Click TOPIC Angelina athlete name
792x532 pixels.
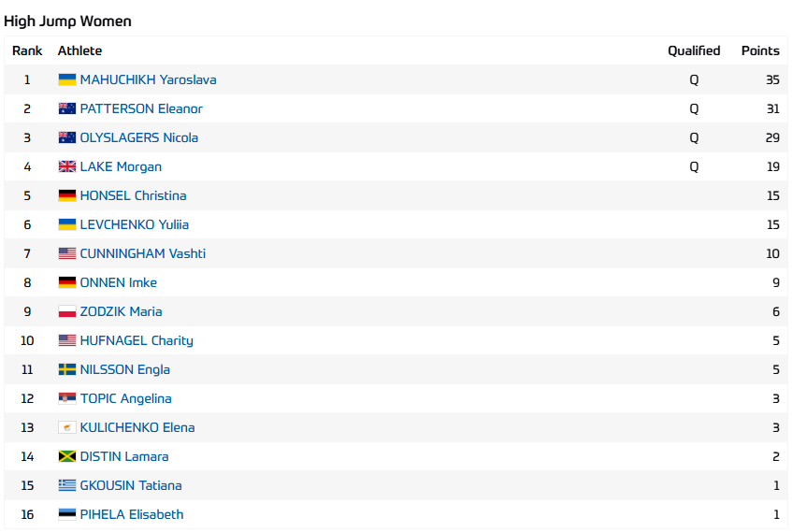[125, 399]
